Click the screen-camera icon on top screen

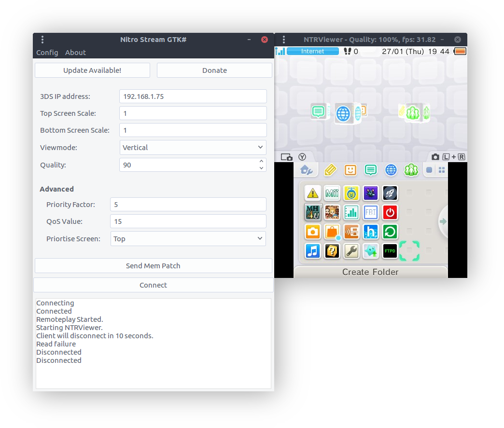[x=286, y=157]
